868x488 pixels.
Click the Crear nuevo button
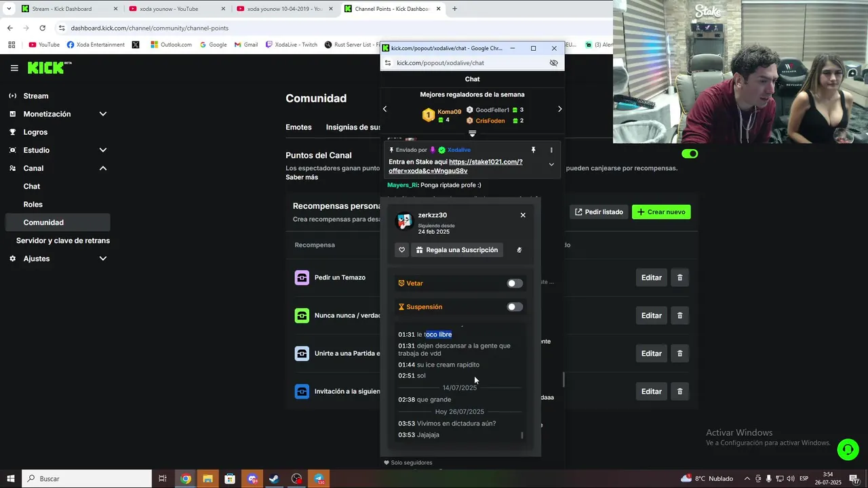661,212
